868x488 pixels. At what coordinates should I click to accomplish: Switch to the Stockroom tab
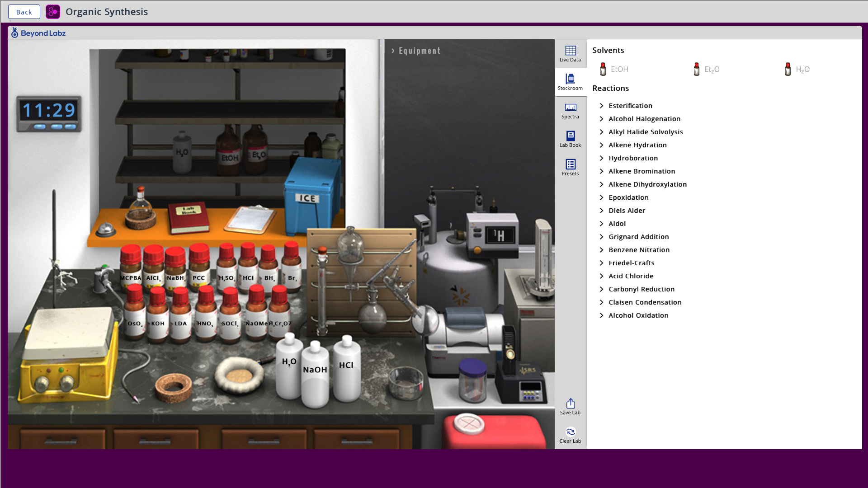click(x=570, y=82)
